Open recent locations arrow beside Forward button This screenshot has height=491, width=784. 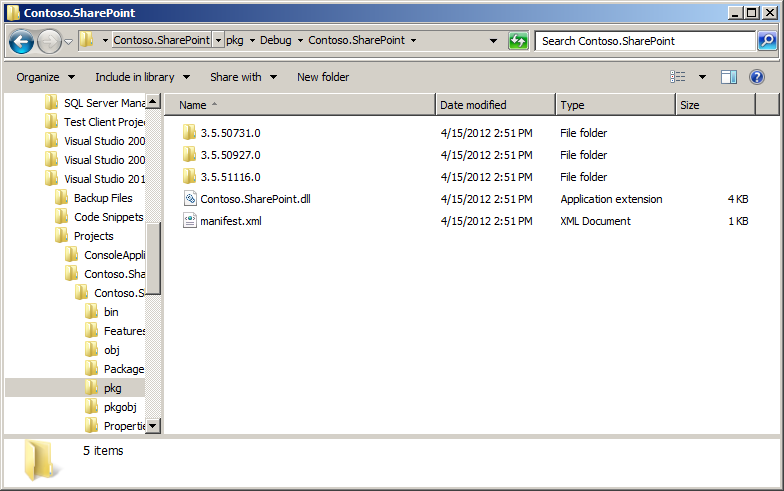(x=68, y=42)
